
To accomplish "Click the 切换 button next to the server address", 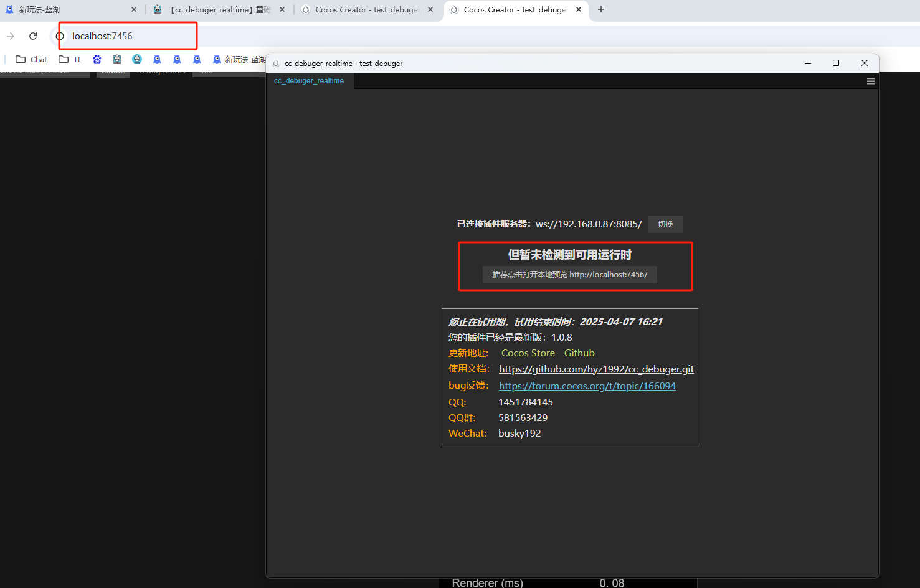I will [x=665, y=224].
